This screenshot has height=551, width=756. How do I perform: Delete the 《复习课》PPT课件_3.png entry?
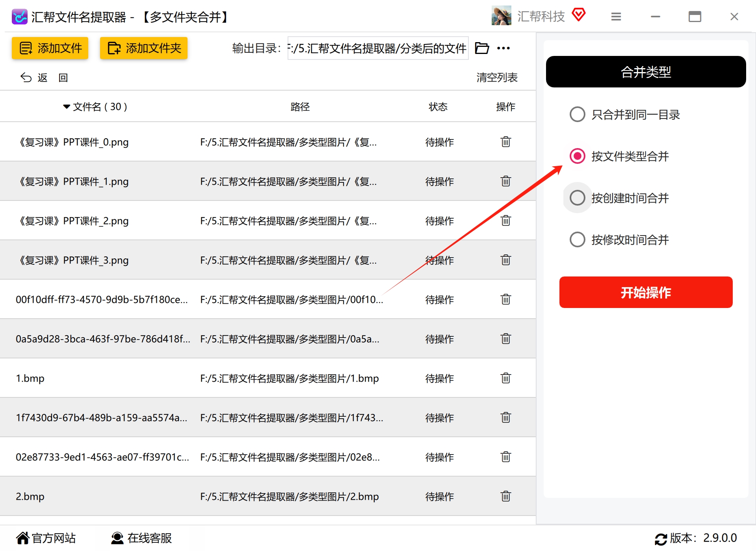(x=506, y=260)
